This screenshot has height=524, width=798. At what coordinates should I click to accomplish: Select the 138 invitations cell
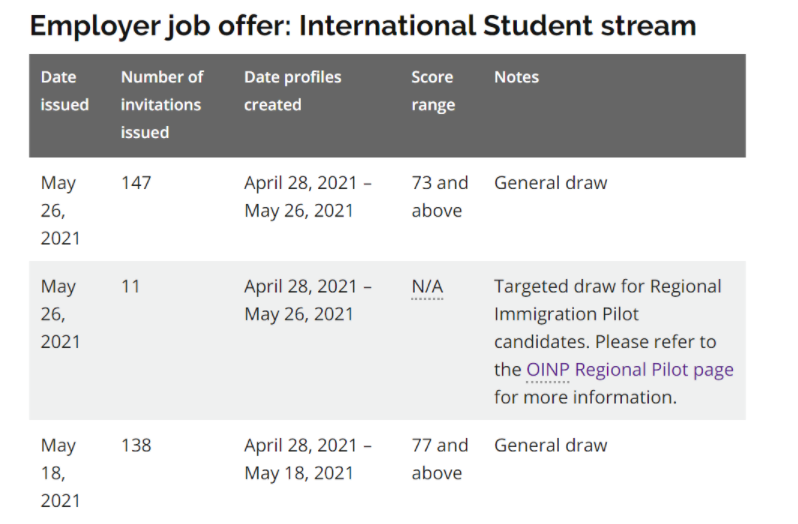point(136,445)
